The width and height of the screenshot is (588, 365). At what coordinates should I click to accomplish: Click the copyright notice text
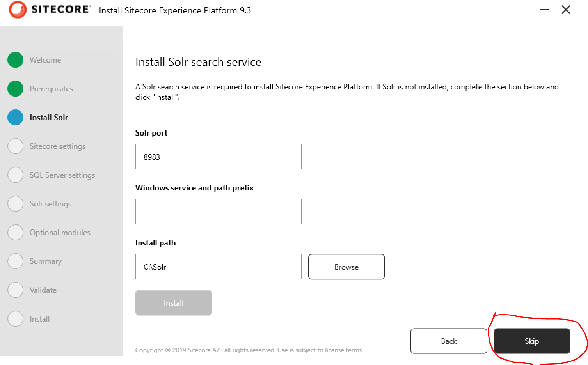[249, 350]
